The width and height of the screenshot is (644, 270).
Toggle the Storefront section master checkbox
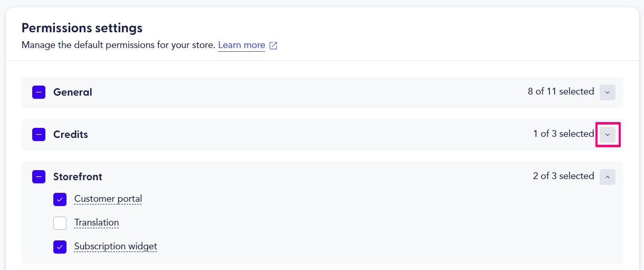(x=39, y=177)
